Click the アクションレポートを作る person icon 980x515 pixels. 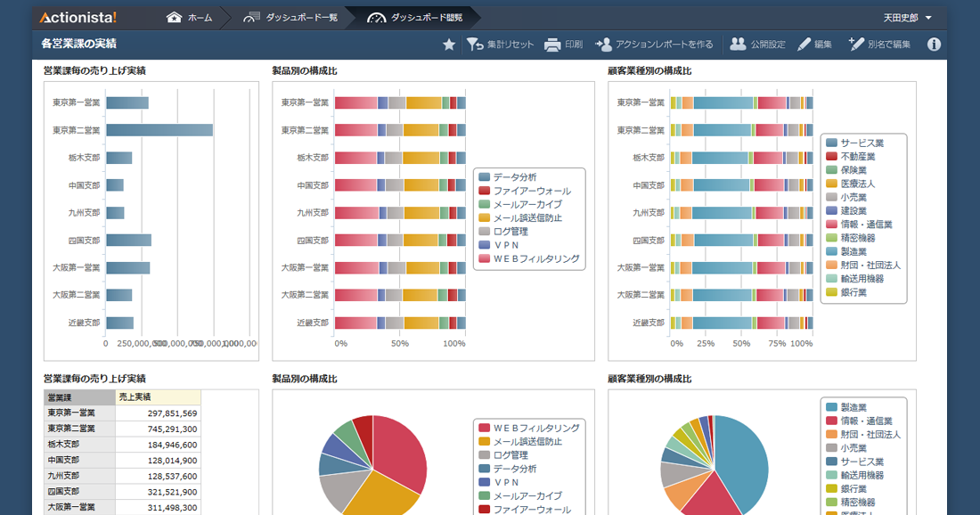(603, 45)
